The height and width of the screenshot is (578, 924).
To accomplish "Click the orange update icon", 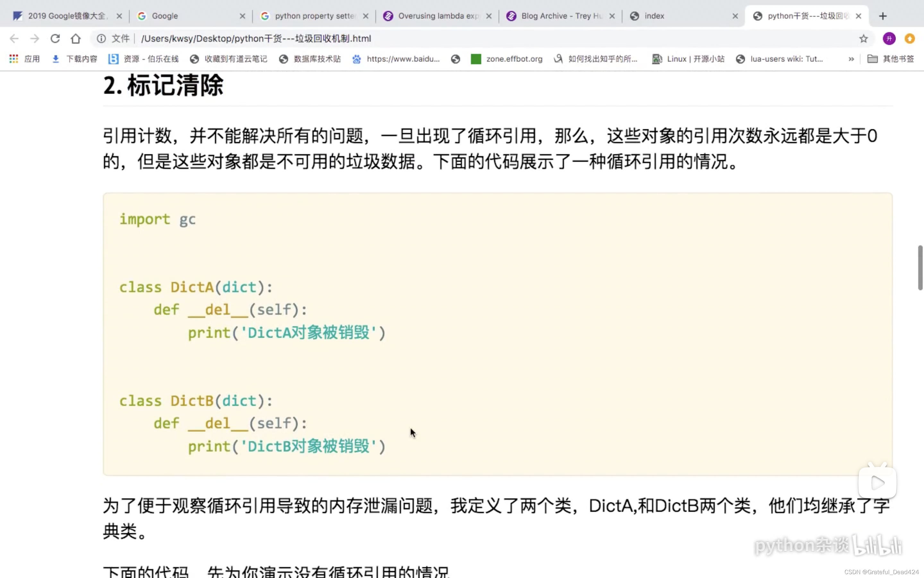I will [910, 39].
